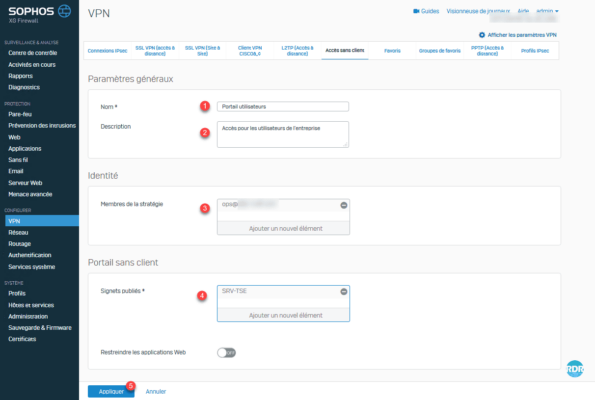Select the ops@ member entry
595x400 pixels.
click(x=249, y=204)
